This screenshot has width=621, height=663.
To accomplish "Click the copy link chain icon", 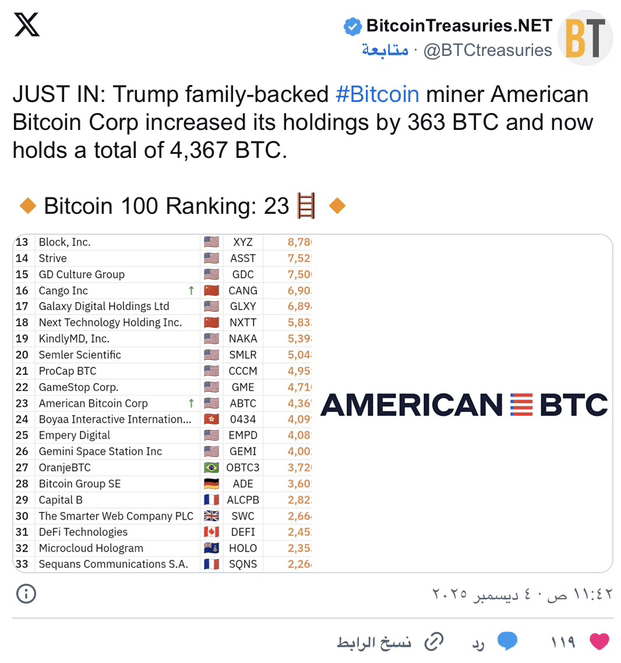I will point(434,641).
